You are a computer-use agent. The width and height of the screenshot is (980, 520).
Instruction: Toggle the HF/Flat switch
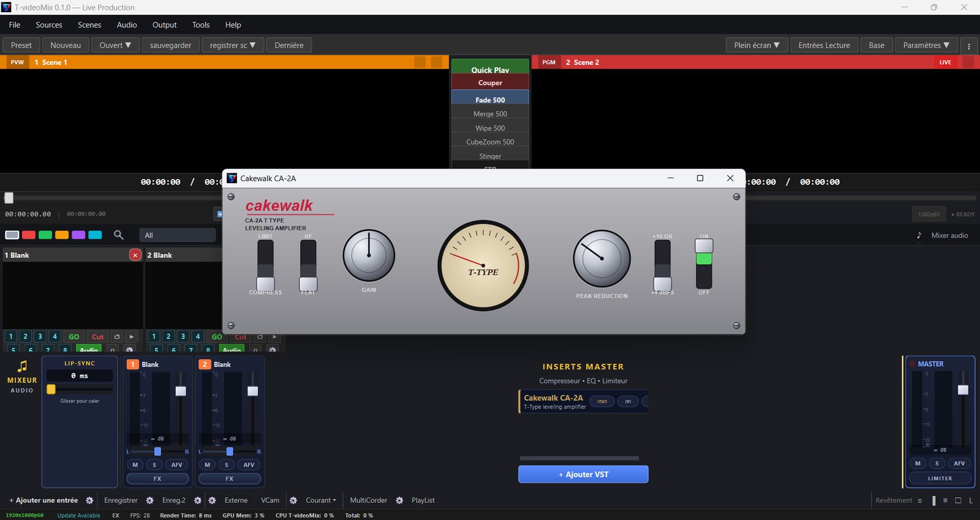click(308, 265)
